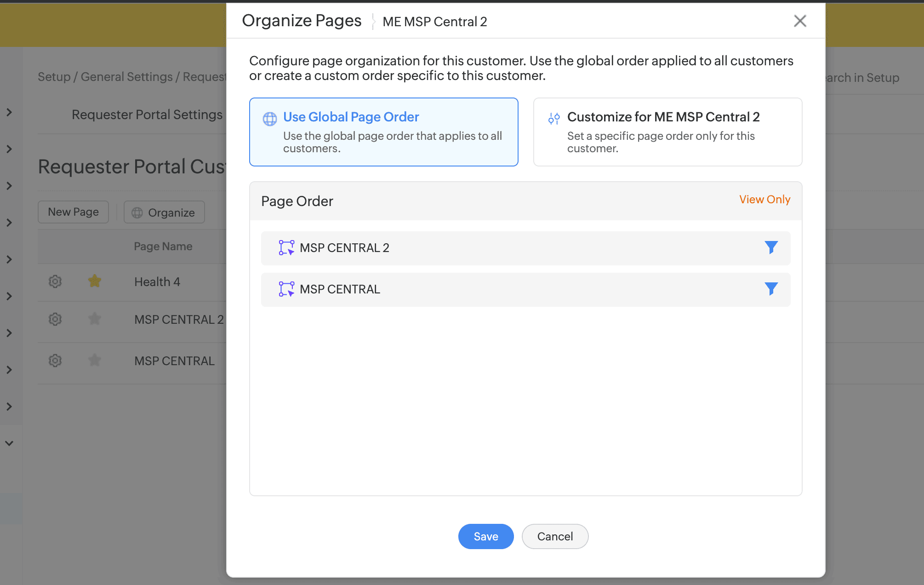Open Health 4 page in background table
This screenshot has width=924, height=585.
tap(157, 282)
